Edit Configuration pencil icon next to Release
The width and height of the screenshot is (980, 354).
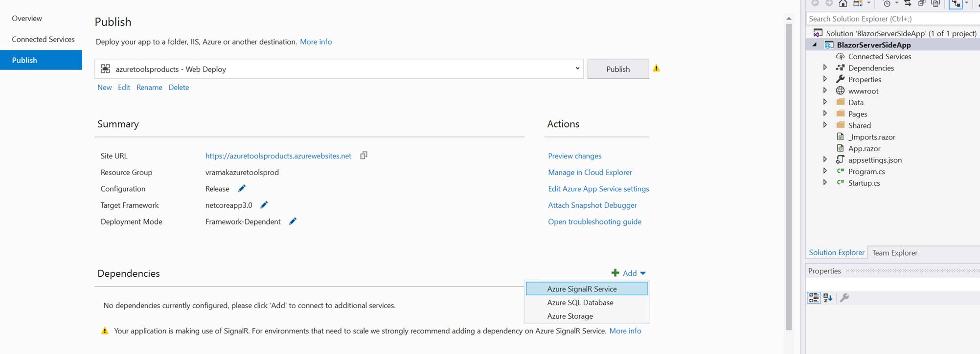tap(242, 188)
